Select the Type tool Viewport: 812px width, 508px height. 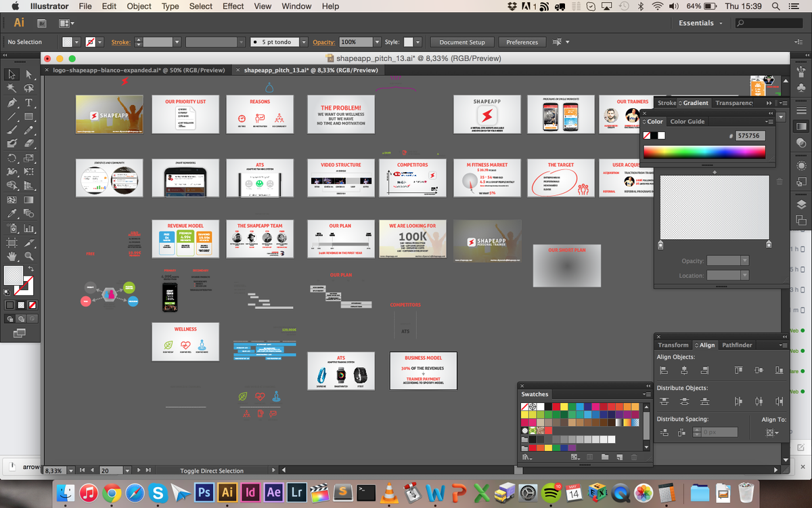[x=29, y=103]
